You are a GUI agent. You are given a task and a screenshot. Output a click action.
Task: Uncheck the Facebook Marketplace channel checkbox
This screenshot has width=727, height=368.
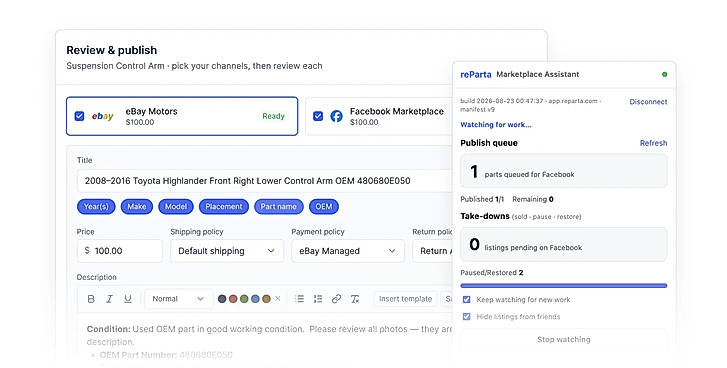(318, 116)
